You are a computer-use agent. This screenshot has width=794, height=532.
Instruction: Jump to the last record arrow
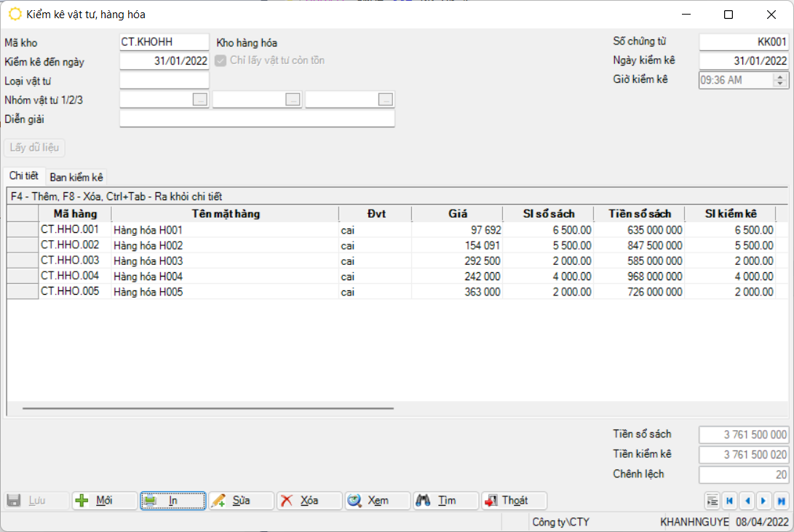[x=781, y=501]
